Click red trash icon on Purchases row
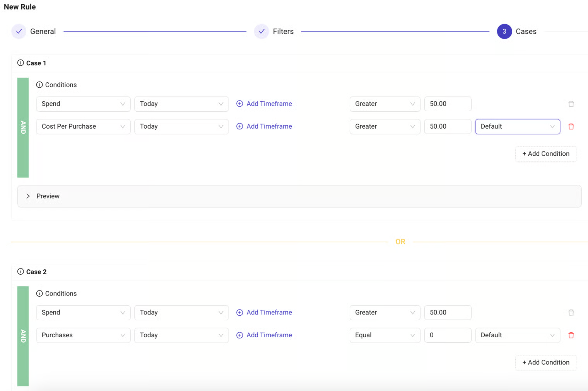Image resolution: width=588 pixels, height=391 pixels. (571, 335)
